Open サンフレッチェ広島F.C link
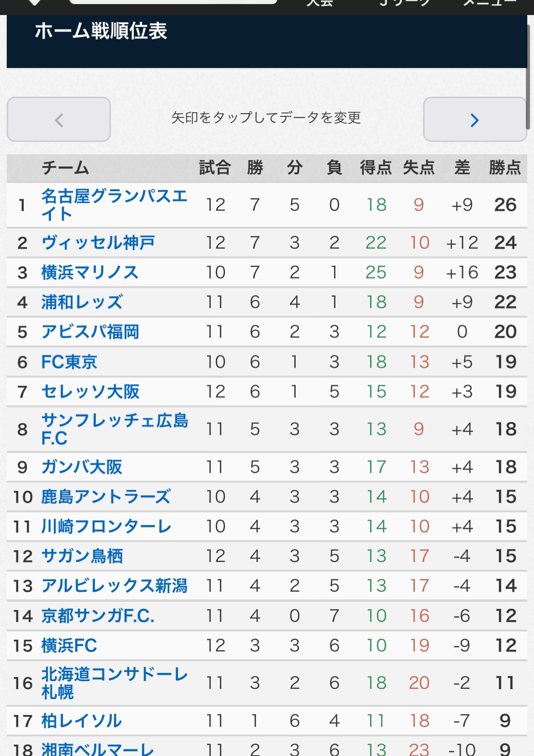The image size is (534, 756). (x=115, y=429)
